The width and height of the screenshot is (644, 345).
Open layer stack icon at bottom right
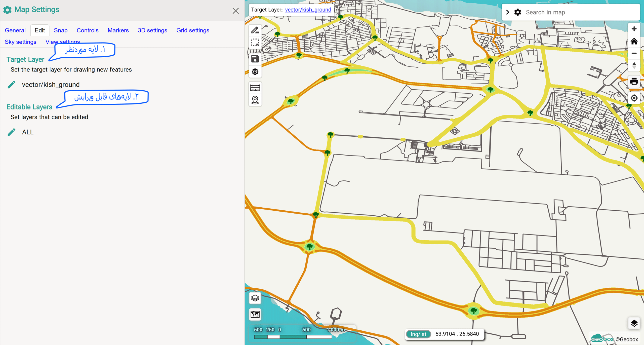634,323
